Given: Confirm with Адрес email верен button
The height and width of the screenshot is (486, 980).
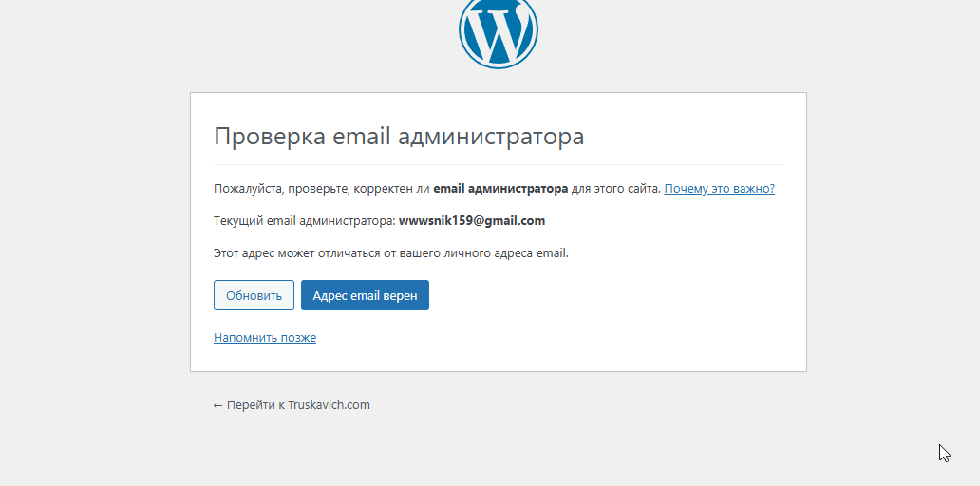Looking at the screenshot, I should [365, 295].
